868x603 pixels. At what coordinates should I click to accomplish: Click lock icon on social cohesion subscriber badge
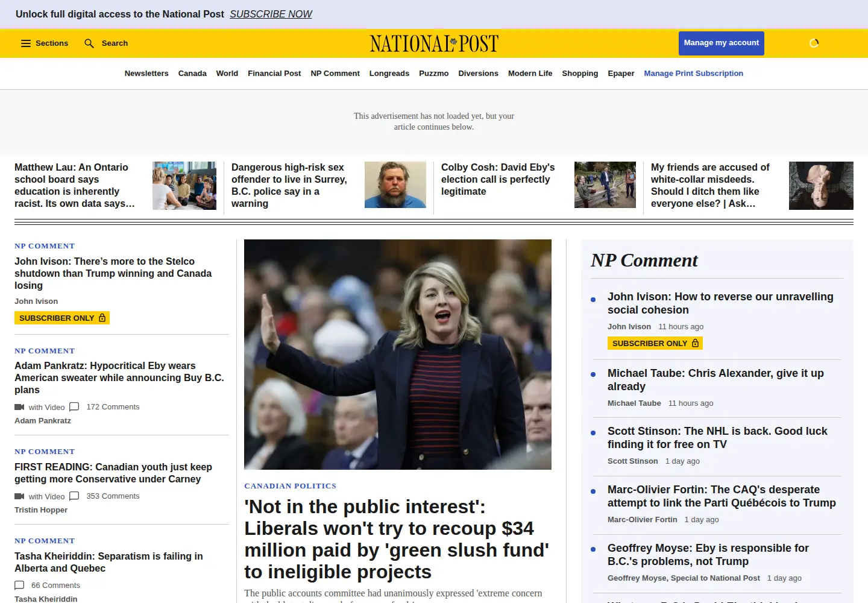click(695, 343)
